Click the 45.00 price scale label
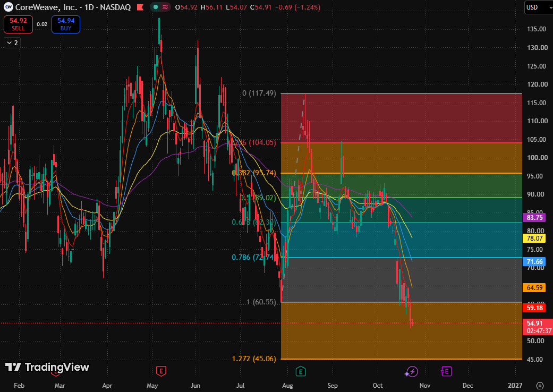Screen dimensions: 553x392 [534, 359]
